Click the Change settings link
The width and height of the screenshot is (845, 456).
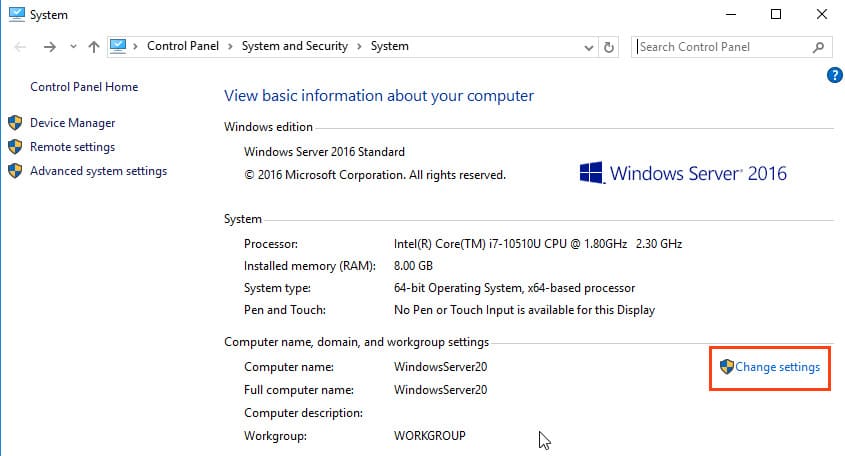tap(777, 367)
